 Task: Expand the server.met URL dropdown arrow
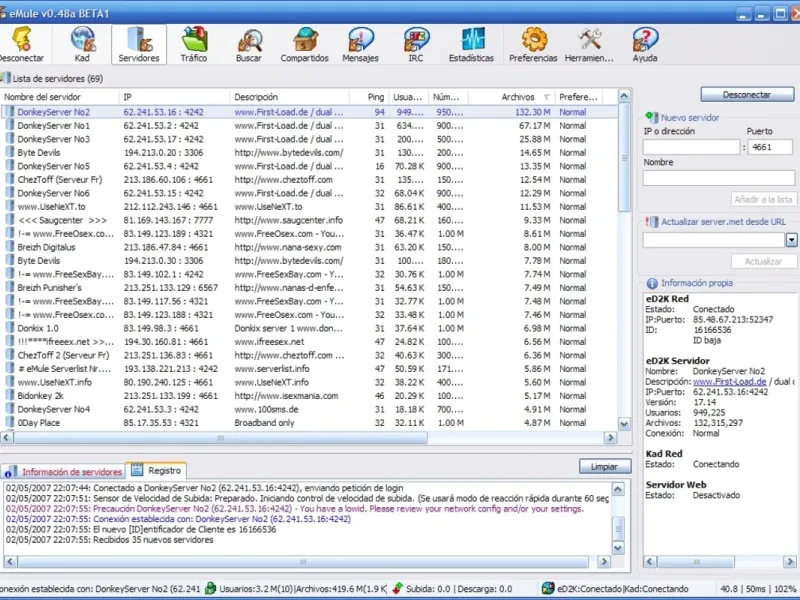click(791, 240)
